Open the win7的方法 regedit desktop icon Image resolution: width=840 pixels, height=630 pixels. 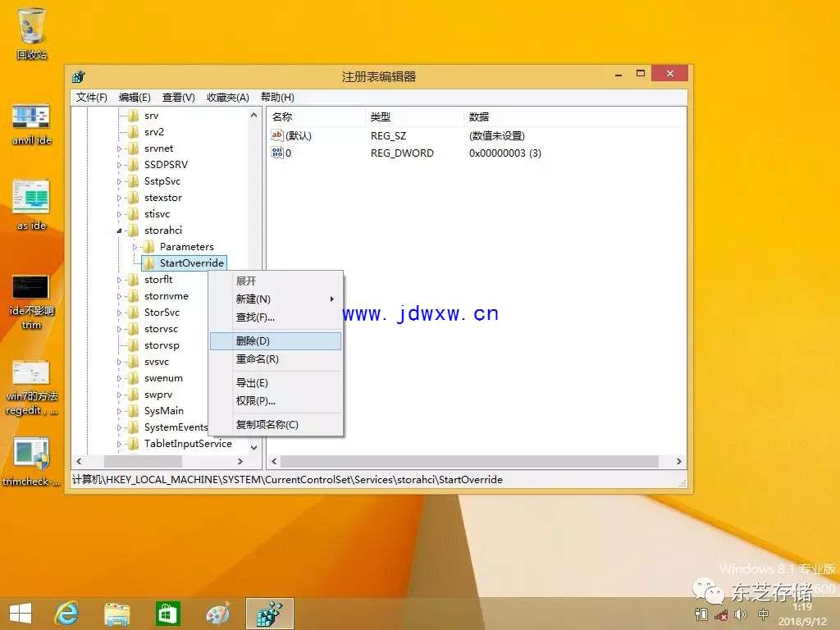click(31, 388)
